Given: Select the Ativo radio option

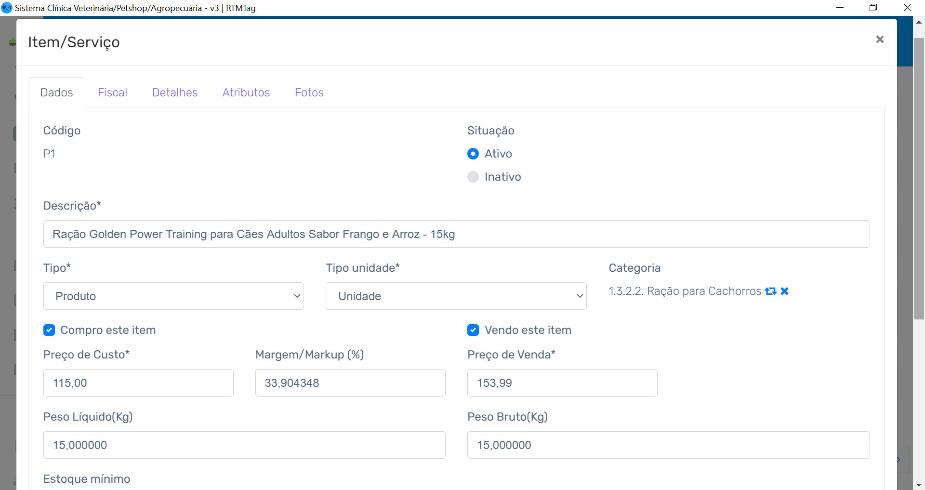Looking at the screenshot, I should coord(473,154).
